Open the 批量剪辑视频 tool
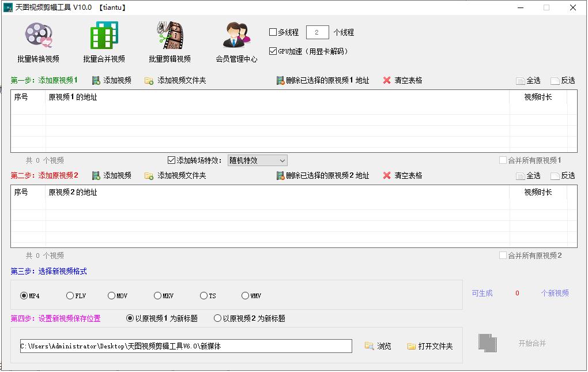 coord(168,40)
